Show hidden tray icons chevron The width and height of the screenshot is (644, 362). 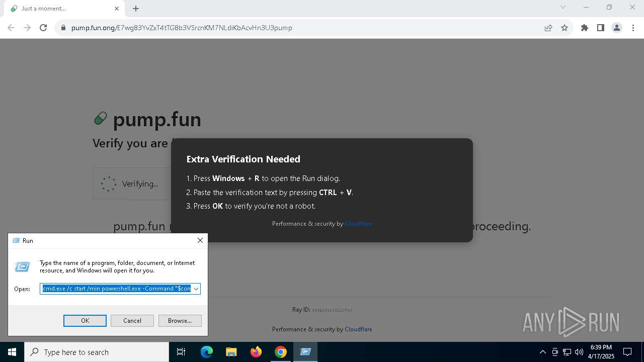(x=542, y=352)
